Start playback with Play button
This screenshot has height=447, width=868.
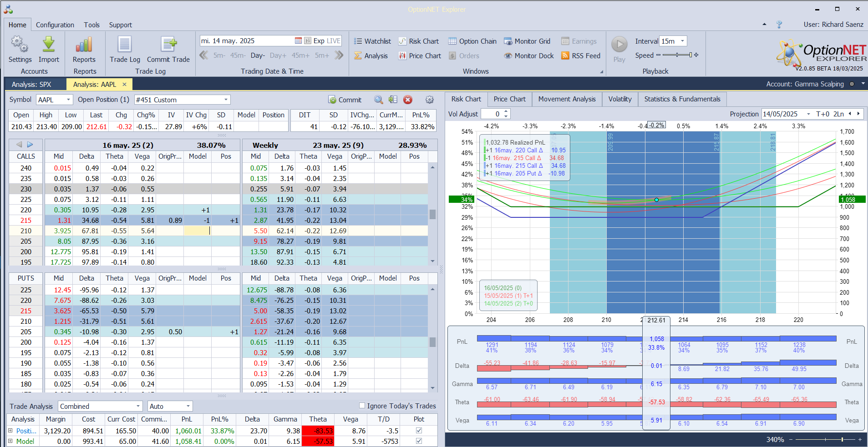point(619,45)
